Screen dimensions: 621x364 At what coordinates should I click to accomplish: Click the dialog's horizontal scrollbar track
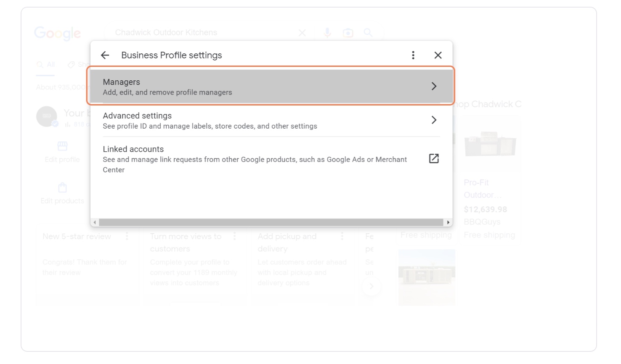click(x=271, y=222)
